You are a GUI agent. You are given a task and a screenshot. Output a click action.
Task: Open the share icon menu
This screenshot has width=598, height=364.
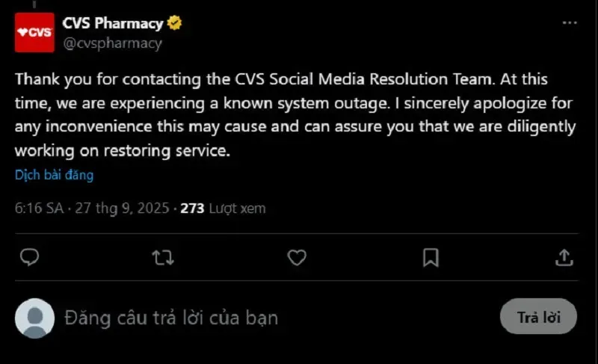pos(564,258)
